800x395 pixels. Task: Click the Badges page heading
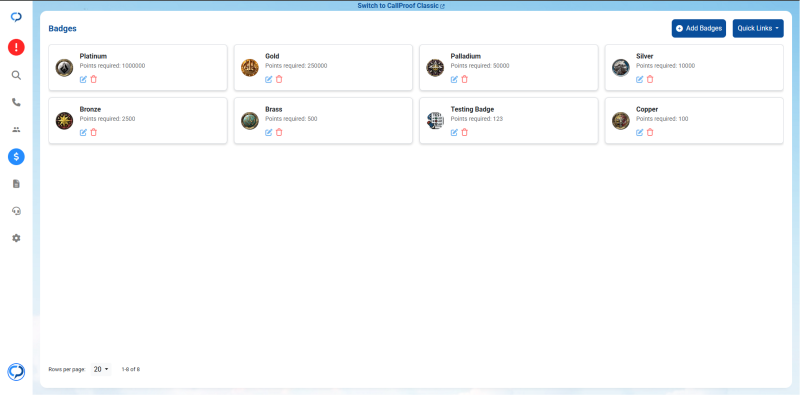(x=62, y=29)
